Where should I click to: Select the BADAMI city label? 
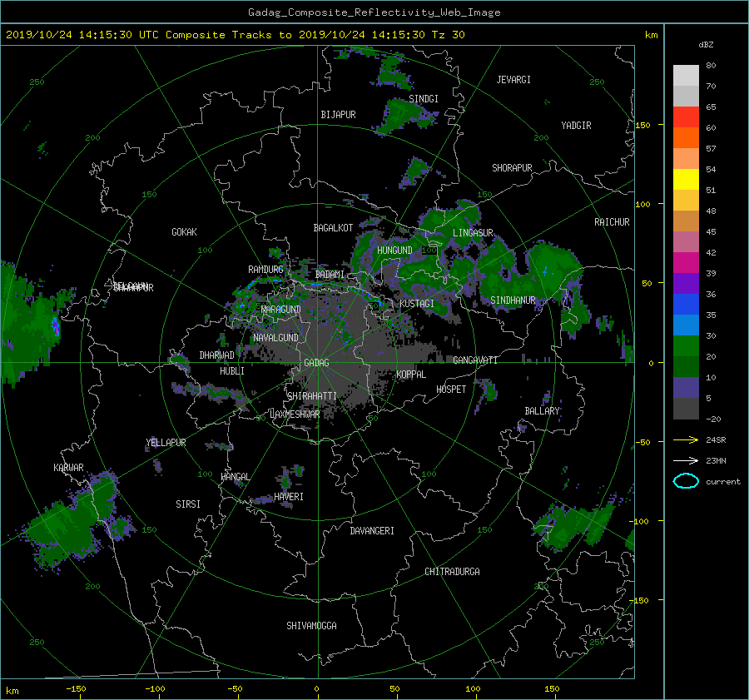330,275
